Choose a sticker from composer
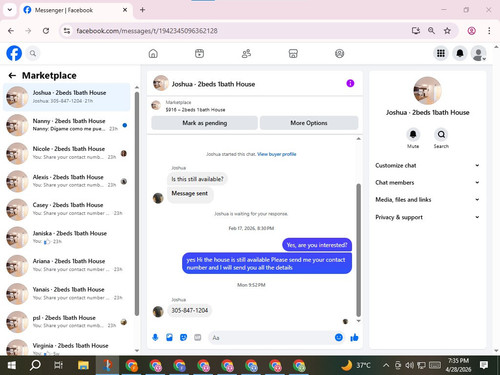 click(x=183, y=338)
